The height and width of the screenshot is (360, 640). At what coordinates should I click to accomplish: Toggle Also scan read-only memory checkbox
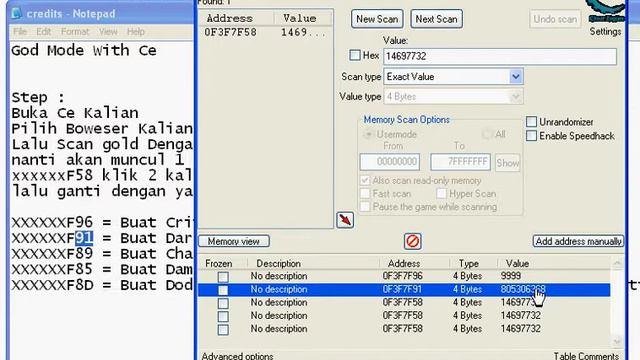coord(365,180)
